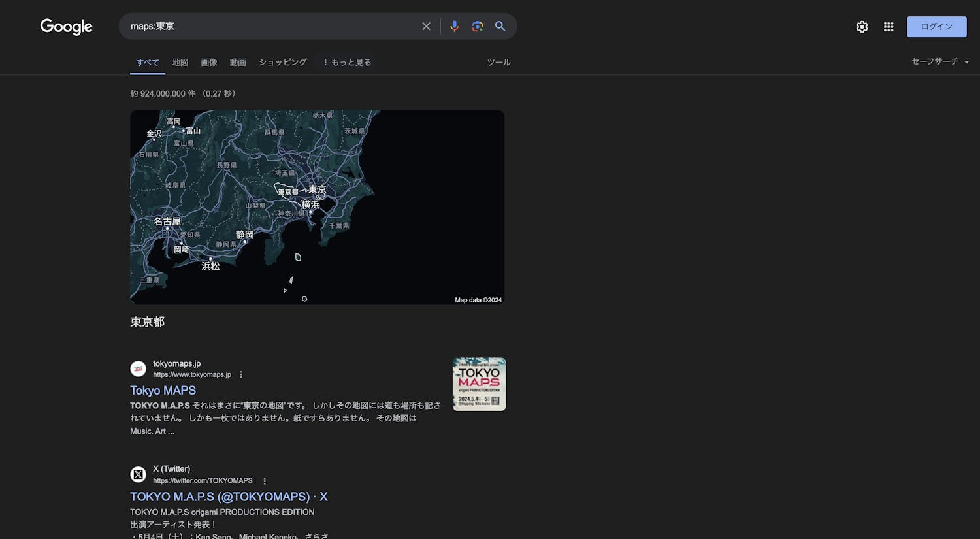Click the 浜松 label on the map

click(x=210, y=266)
